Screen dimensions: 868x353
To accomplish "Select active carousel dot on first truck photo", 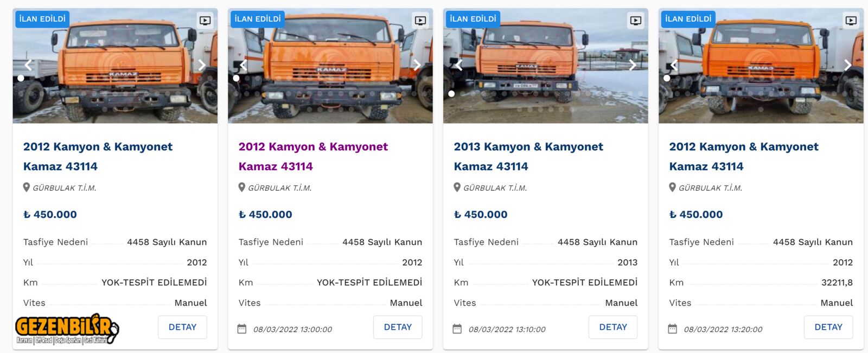I will (21, 78).
